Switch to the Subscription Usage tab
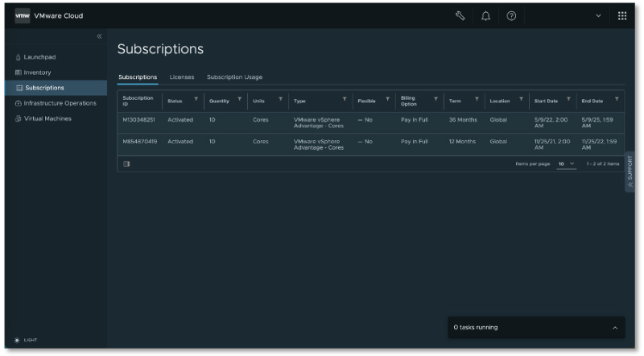The height and width of the screenshot is (356, 644). [x=234, y=77]
